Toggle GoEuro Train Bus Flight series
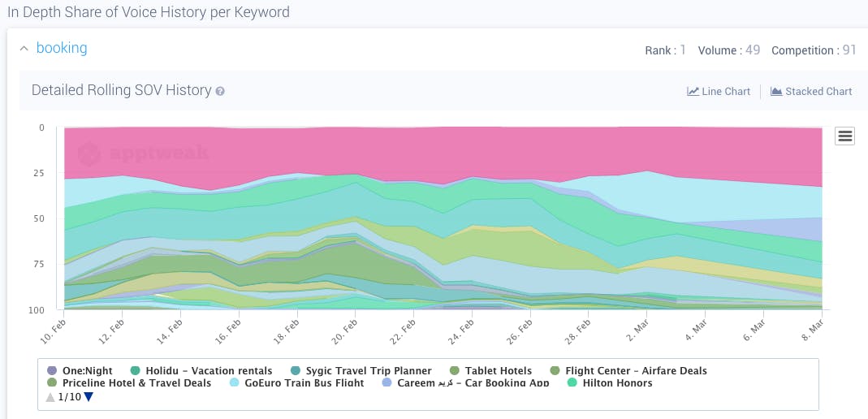This screenshot has height=419, width=868. pyautogui.click(x=304, y=382)
